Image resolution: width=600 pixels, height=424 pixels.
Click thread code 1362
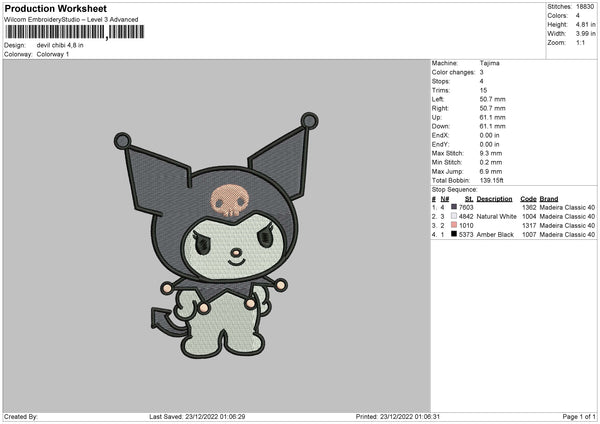click(529, 207)
